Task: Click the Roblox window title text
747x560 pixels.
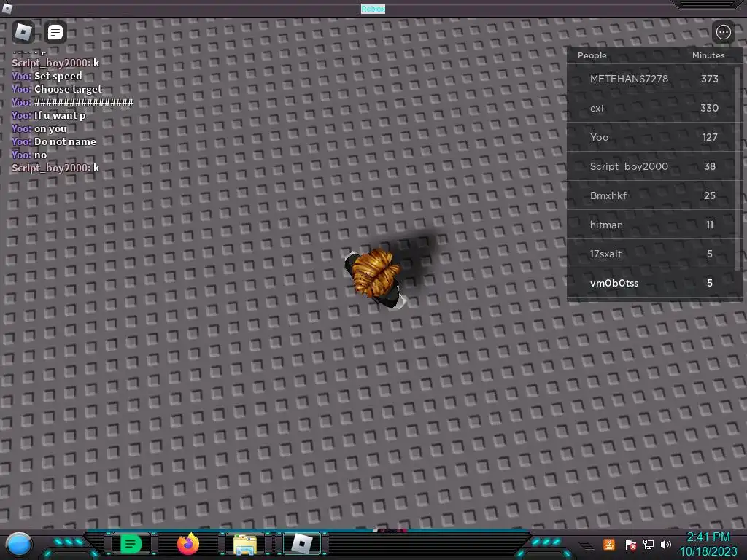Action: pyautogui.click(x=373, y=9)
